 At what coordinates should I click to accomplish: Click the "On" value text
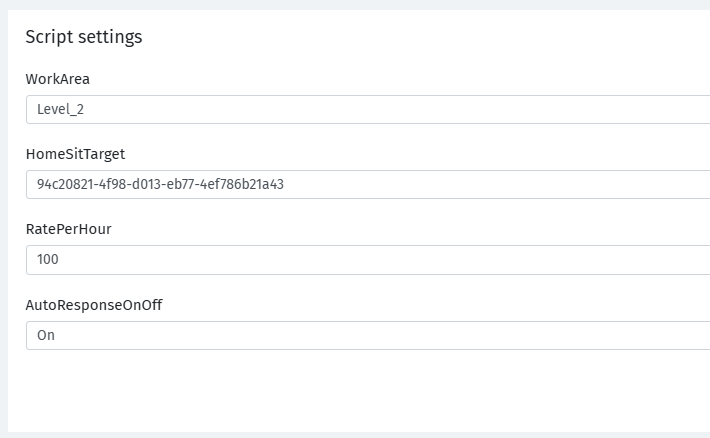(46, 335)
